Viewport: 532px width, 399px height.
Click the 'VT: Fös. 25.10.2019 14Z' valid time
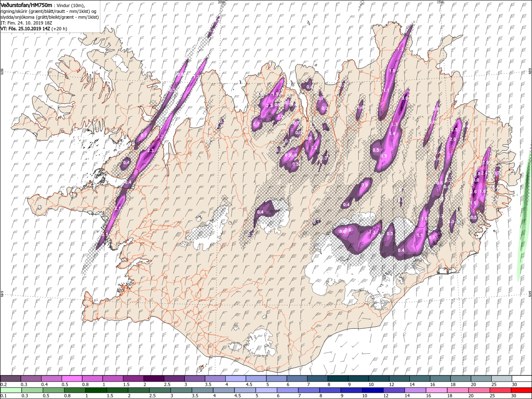click(26, 29)
